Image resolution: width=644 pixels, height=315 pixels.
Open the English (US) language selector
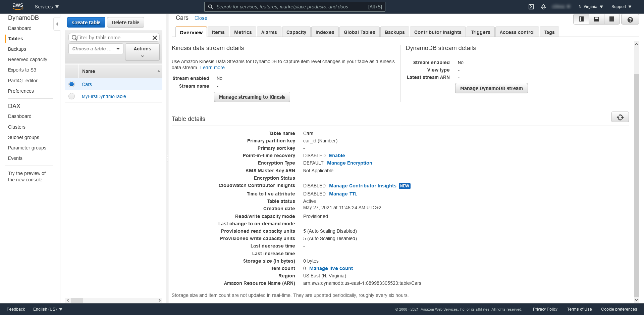pos(48,309)
